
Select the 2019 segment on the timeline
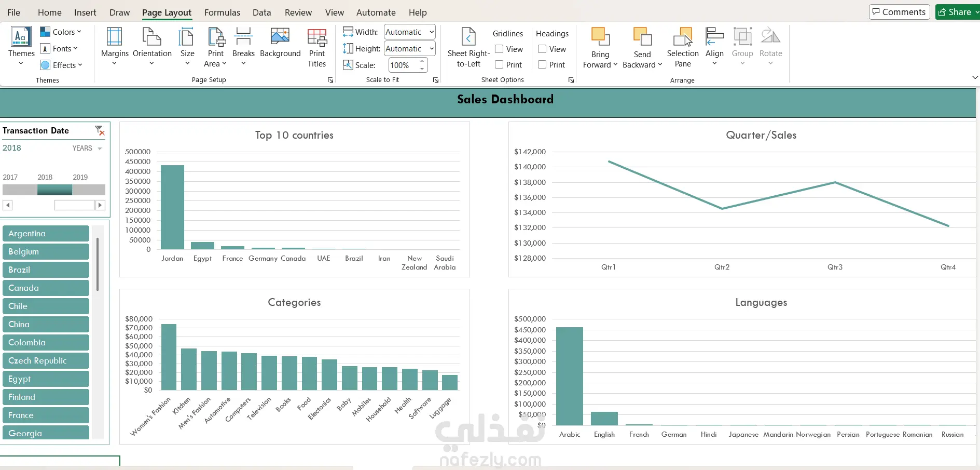point(89,190)
